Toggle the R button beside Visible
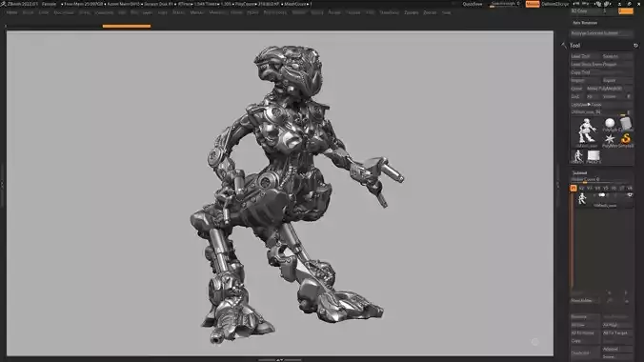This screenshot has height=362, width=644. pyautogui.click(x=629, y=96)
